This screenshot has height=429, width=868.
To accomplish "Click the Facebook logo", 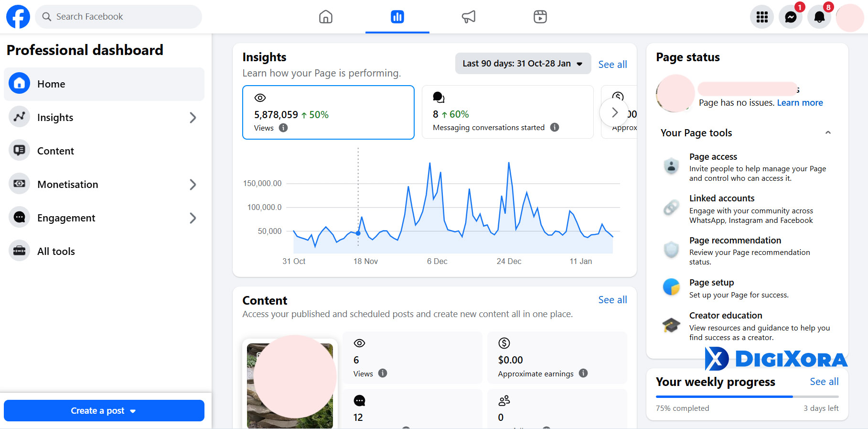I will coord(18,17).
